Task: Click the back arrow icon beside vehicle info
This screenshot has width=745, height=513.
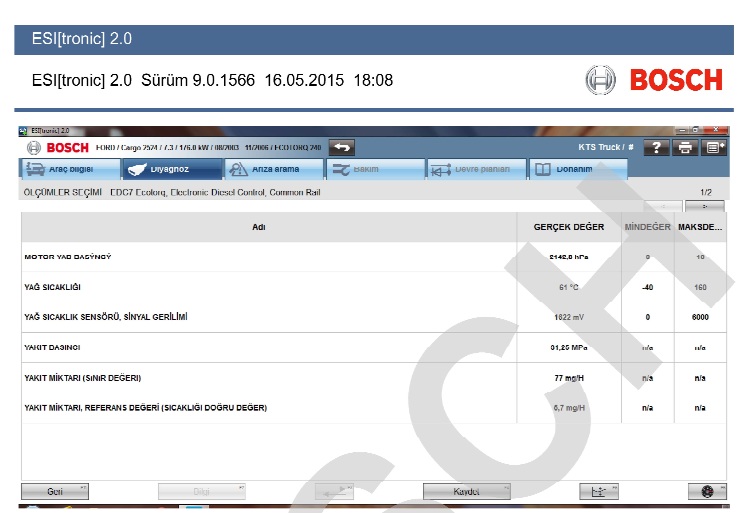Action: [342, 148]
